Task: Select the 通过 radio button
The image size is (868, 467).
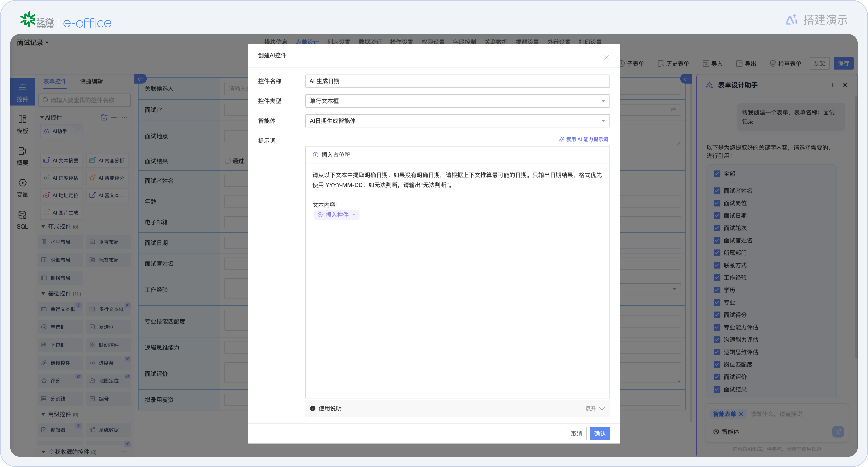Action: [x=228, y=161]
